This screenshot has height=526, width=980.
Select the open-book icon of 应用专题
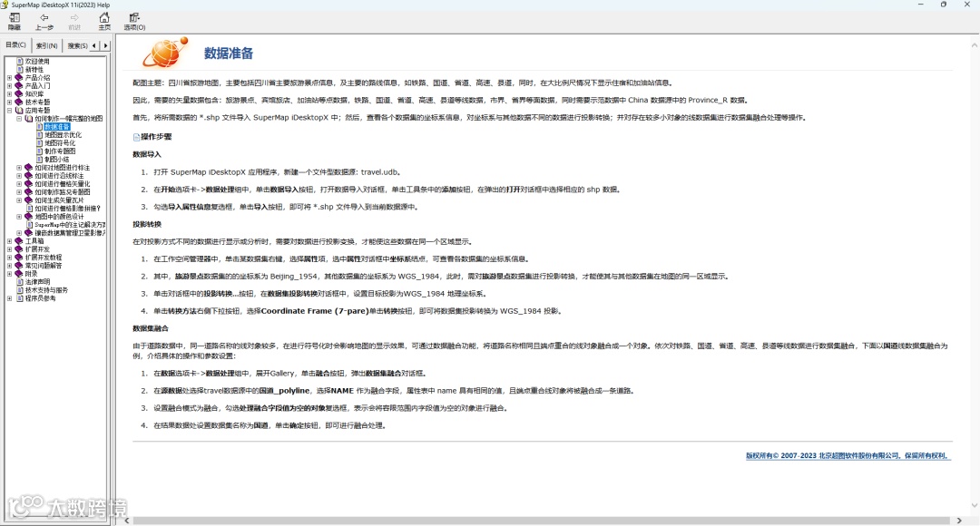(19, 110)
